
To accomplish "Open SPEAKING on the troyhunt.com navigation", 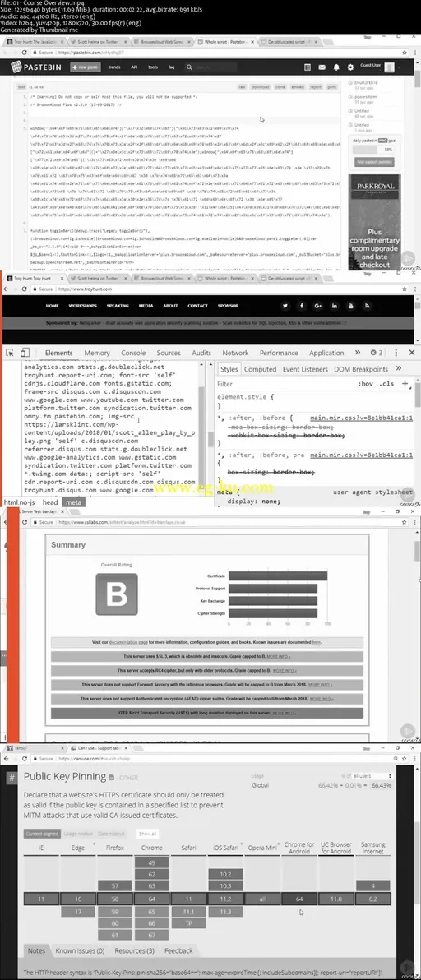I will [x=118, y=306].
